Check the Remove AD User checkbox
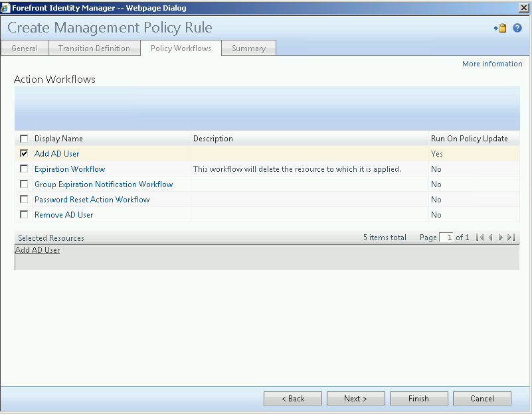Image resolution: width=532 pixels, height=414 pixels. 24,214
